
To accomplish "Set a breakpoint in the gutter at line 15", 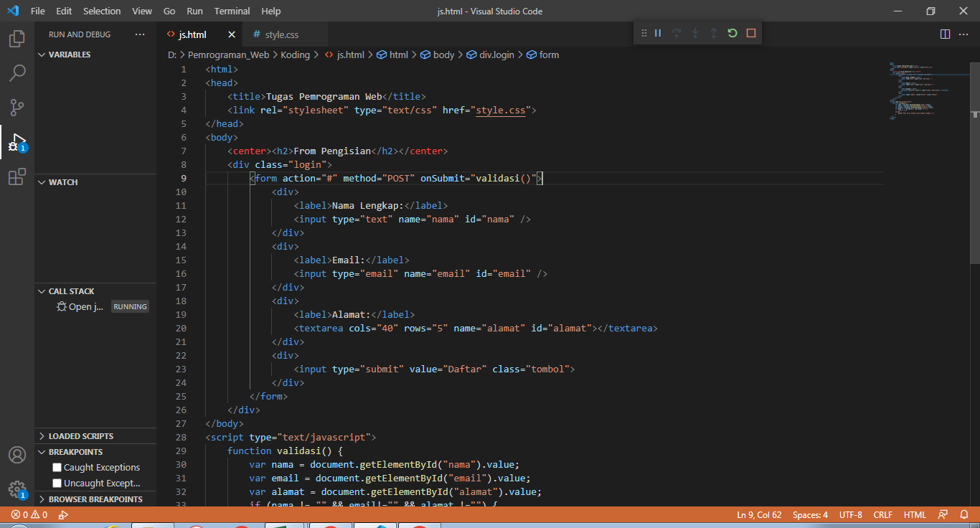I will point(172,260).
